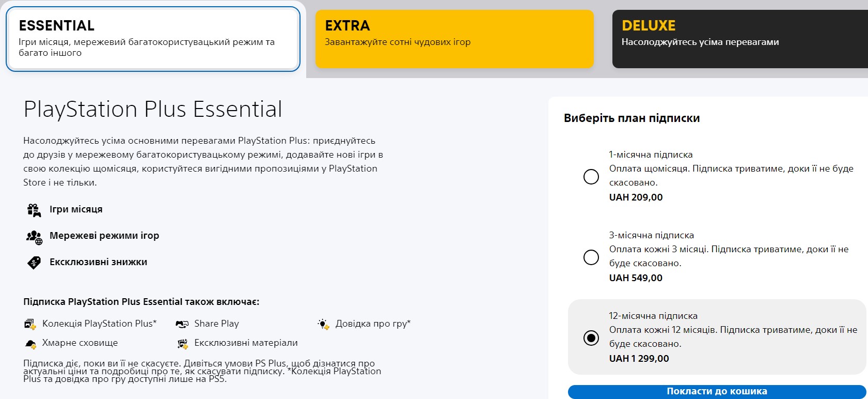Choose the 1-місячна підписка radio button

(591, 176)
